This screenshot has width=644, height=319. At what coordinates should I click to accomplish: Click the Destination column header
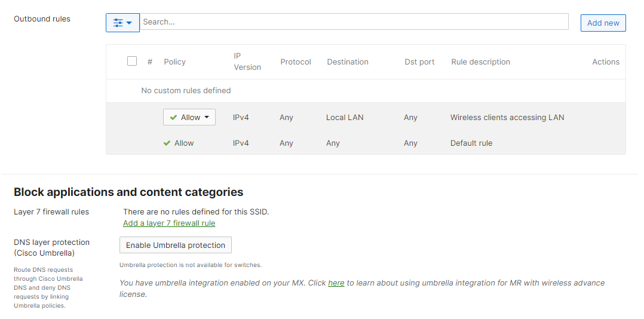[x=348, y=62]
